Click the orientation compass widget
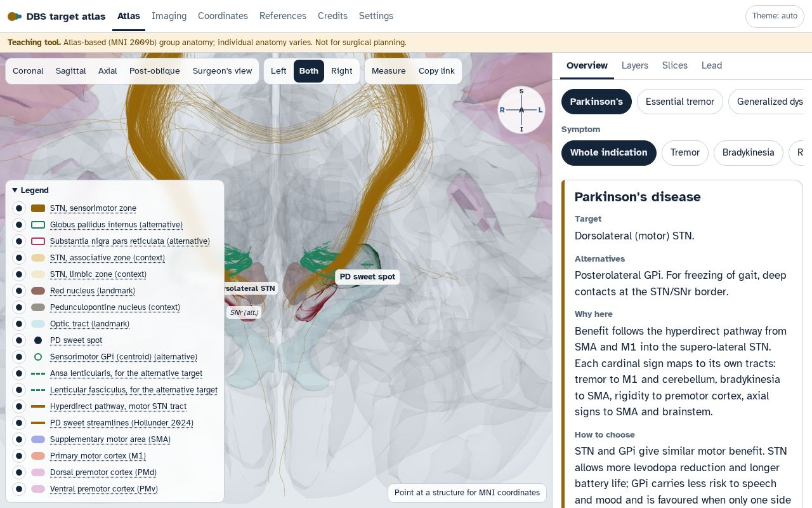 (521, 110)
